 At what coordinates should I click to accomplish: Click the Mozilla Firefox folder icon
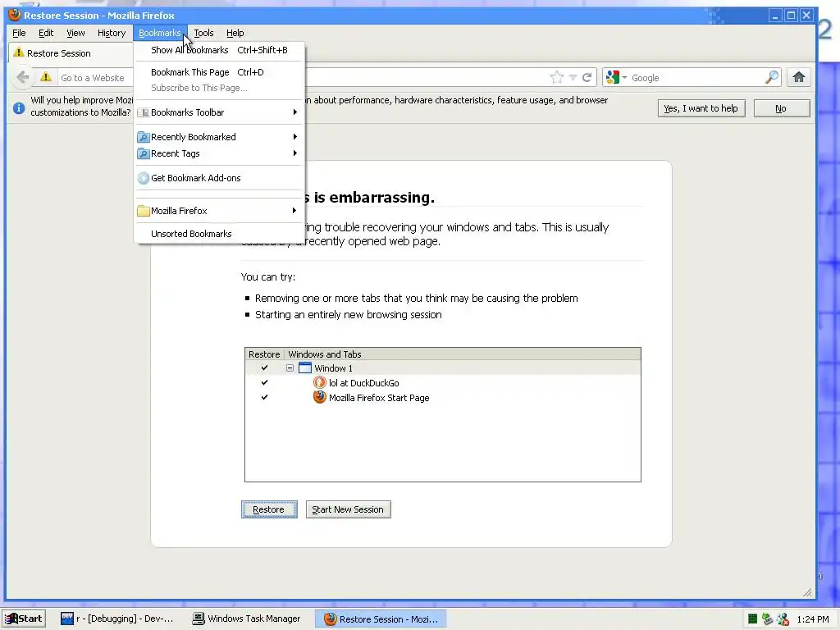pyautogui.click(x=143, y=211)
